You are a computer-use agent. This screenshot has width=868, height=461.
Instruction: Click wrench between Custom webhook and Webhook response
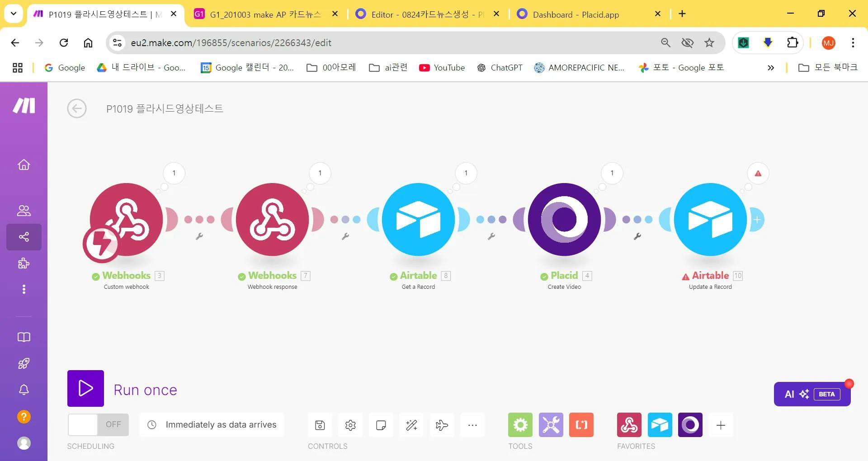click(199, 236)
